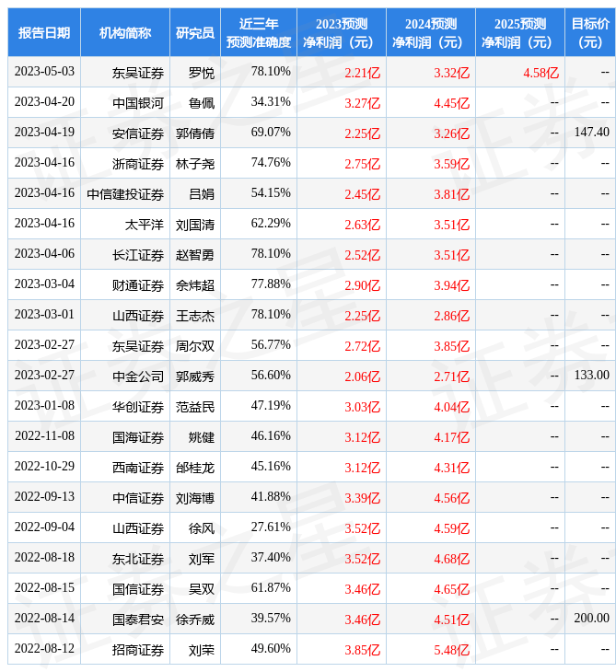Click the 4.17亿 forecast value
Viewport: 616px width, 672px height.
pos(452,438)
